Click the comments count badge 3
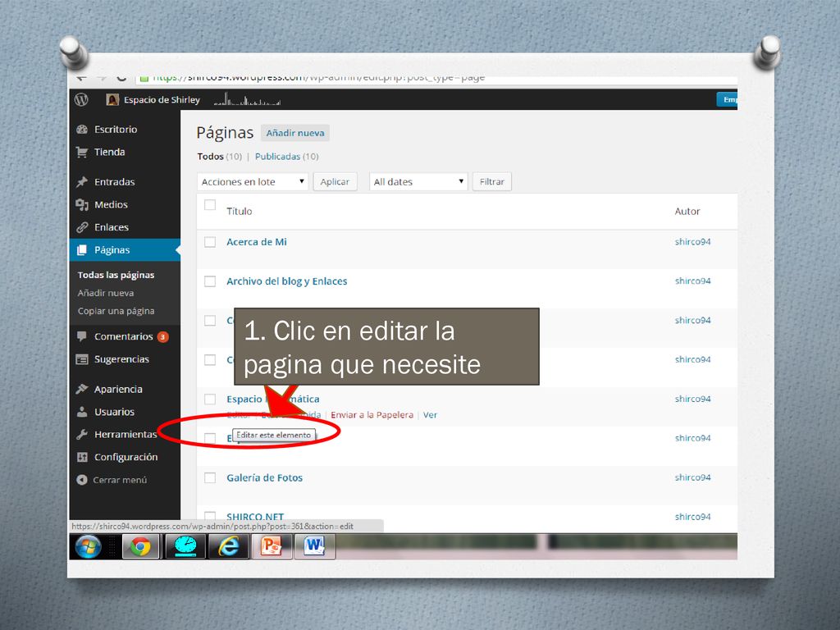 (162, 337)
